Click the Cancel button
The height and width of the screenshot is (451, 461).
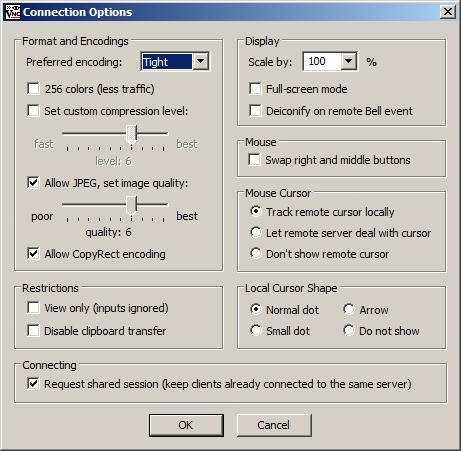tap(274, 425)
